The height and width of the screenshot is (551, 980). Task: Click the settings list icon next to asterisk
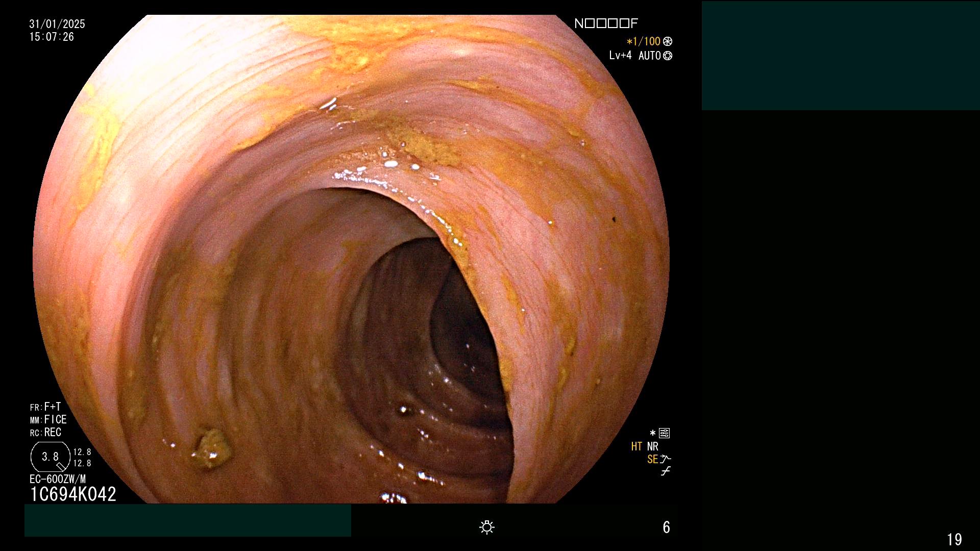pos(665,433)
